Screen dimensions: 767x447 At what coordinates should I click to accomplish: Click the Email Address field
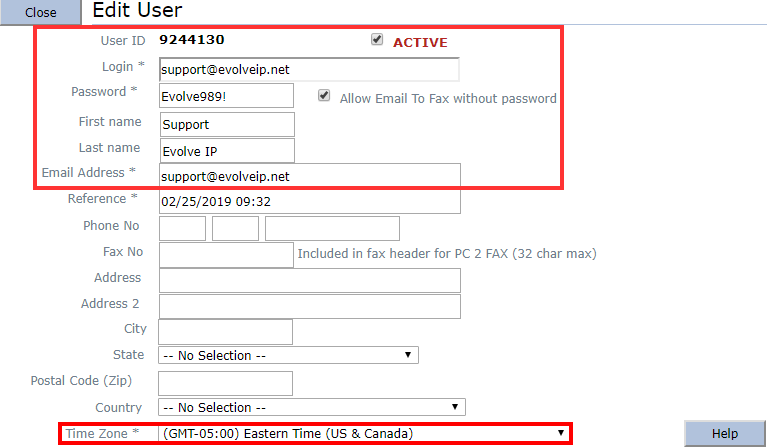tap(309, 176)
